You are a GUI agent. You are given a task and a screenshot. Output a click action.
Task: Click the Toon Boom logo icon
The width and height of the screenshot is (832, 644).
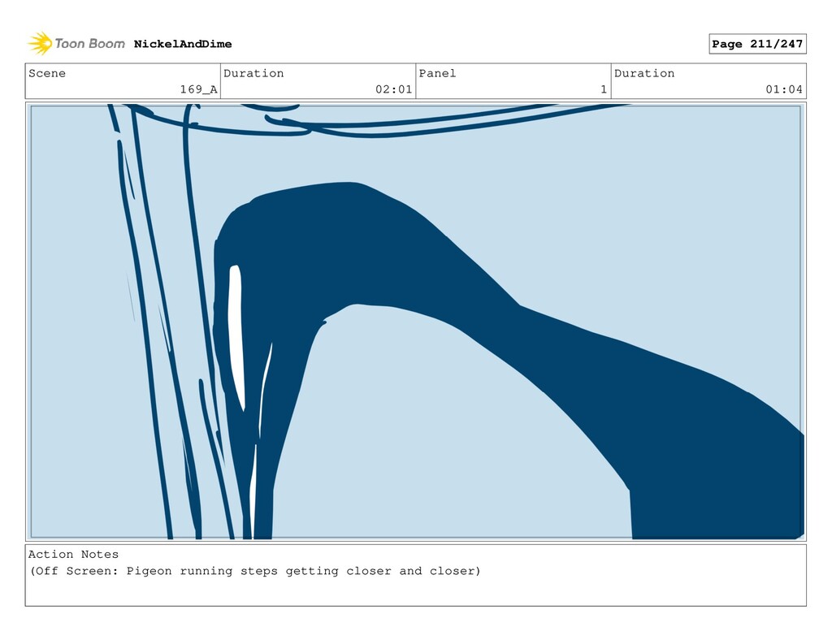[x=40, y=44]
